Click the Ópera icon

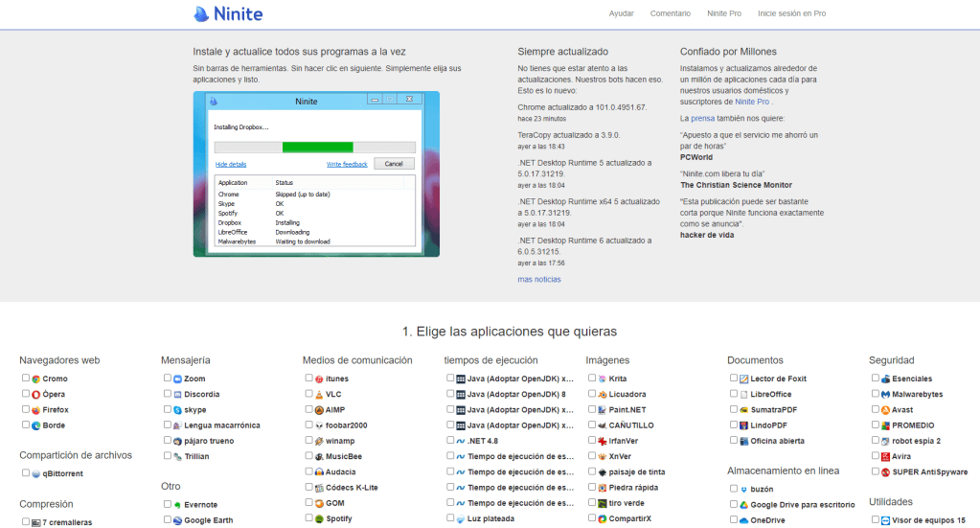click(x=36, y=394)
